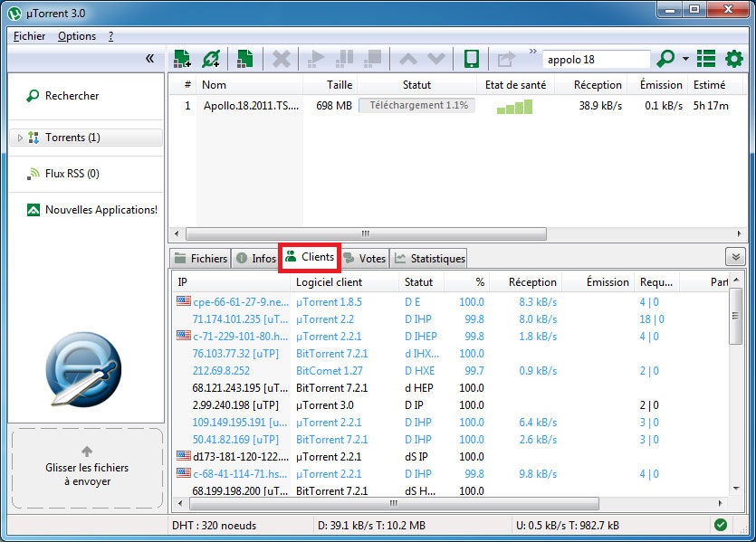Sort torrents by the Estimé column

click(715, 85)
